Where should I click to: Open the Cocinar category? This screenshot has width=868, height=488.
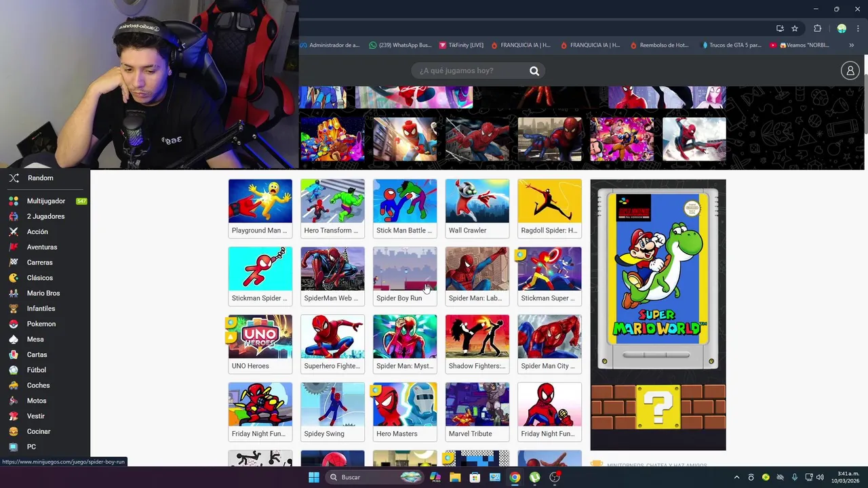click(x=39, y=432)
